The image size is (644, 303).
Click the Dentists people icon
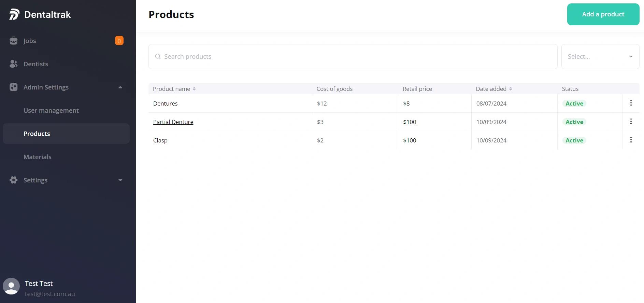[14, 64]
